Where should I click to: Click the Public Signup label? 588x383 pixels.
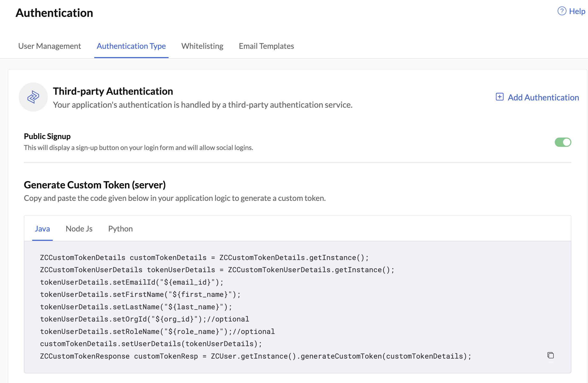pos(47,136)
